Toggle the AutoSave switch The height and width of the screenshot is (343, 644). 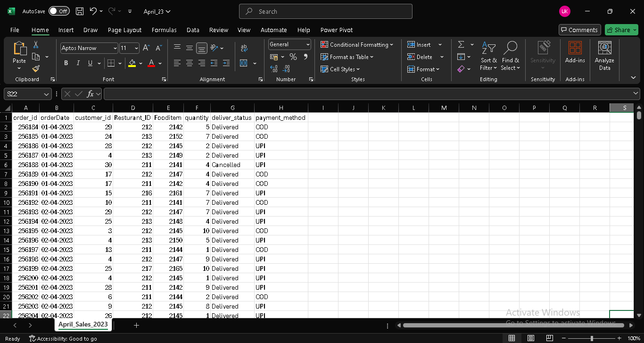59,11
